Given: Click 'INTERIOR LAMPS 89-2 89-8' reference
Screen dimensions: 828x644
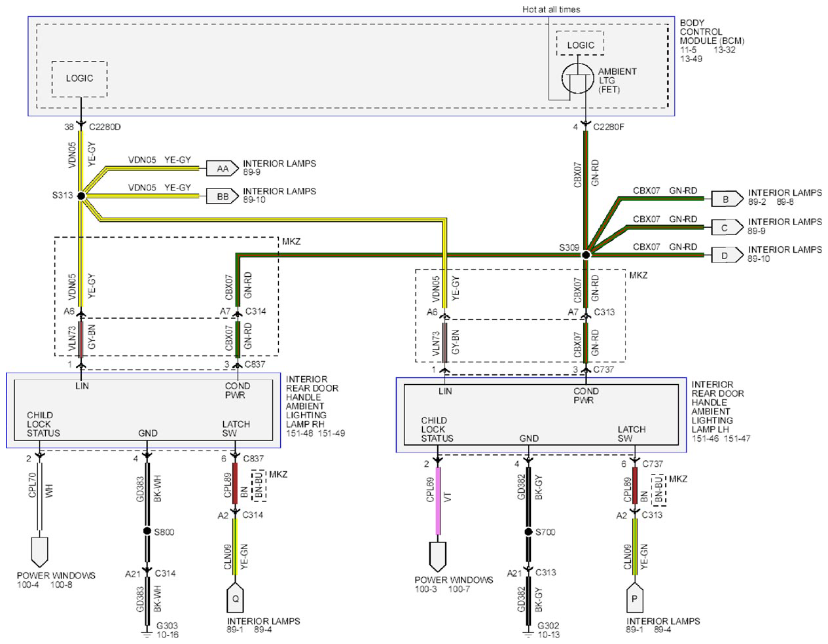Looking at the screenshot, I should [x=785, y=197].
